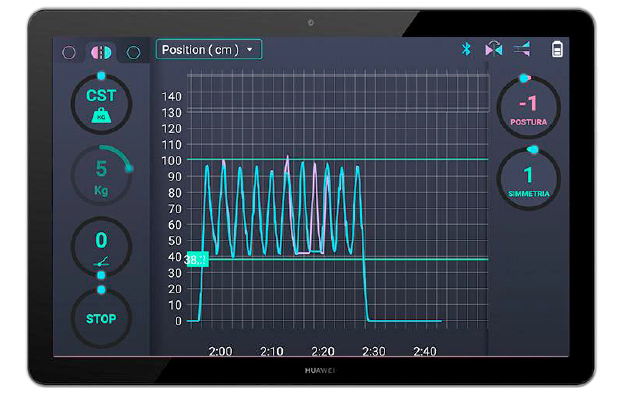Click the 38 lower threshold marker
620x398 pixels.
197,259
